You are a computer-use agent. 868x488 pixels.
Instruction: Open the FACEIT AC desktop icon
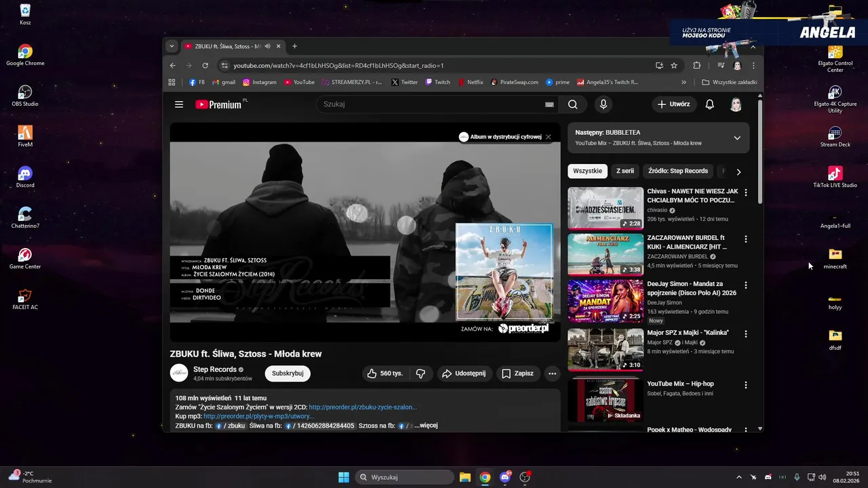[25, 299]
